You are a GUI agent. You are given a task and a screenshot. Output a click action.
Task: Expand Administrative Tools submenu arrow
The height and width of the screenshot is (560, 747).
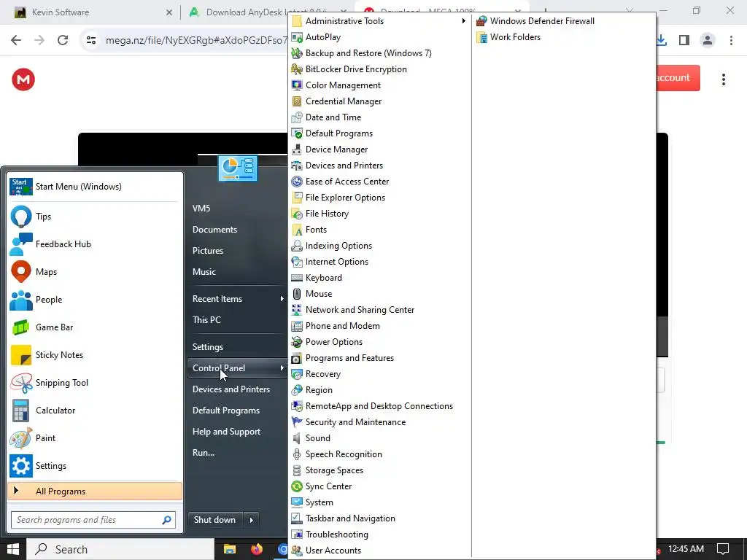click(x=463, y=21)
